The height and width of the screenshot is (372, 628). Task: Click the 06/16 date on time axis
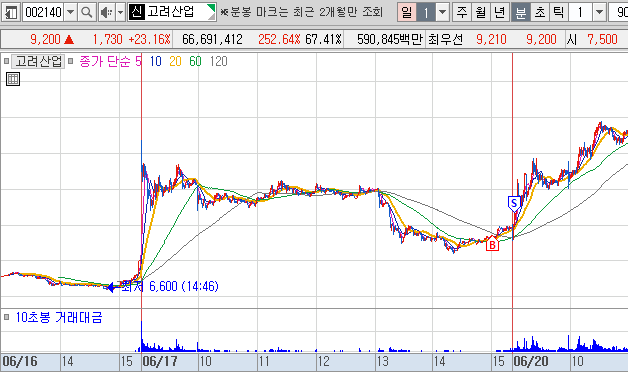(20, 362)
